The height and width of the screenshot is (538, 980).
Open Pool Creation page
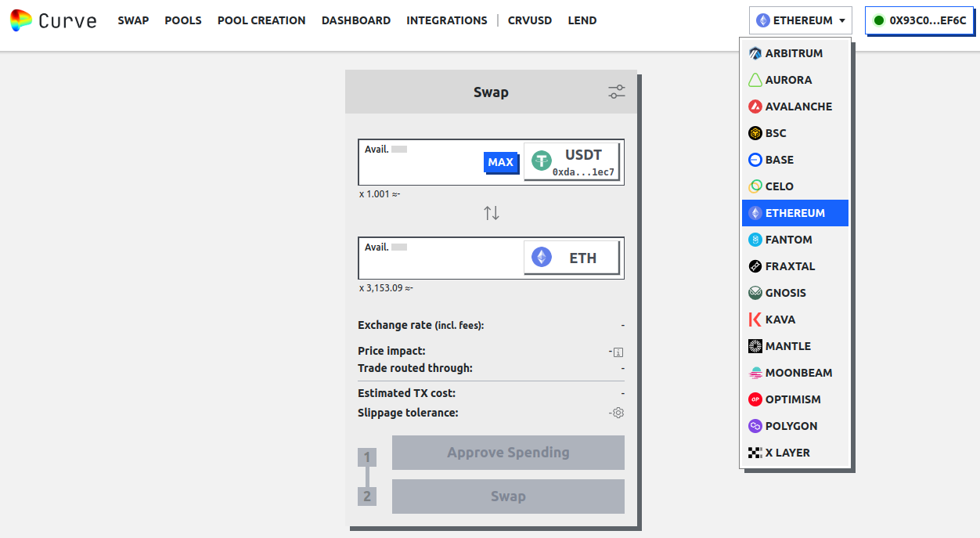(261, 20)
